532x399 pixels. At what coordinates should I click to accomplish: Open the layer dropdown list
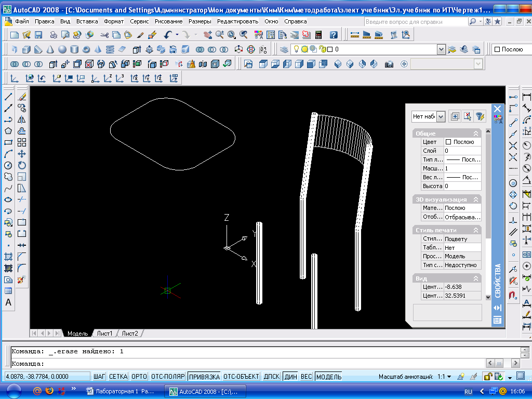(x=441, y=49)
